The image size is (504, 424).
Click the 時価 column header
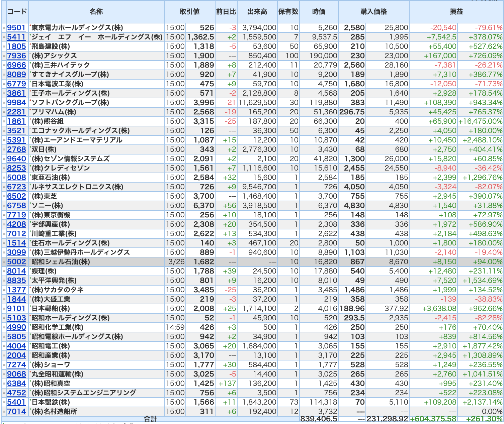tap(319, 12)
